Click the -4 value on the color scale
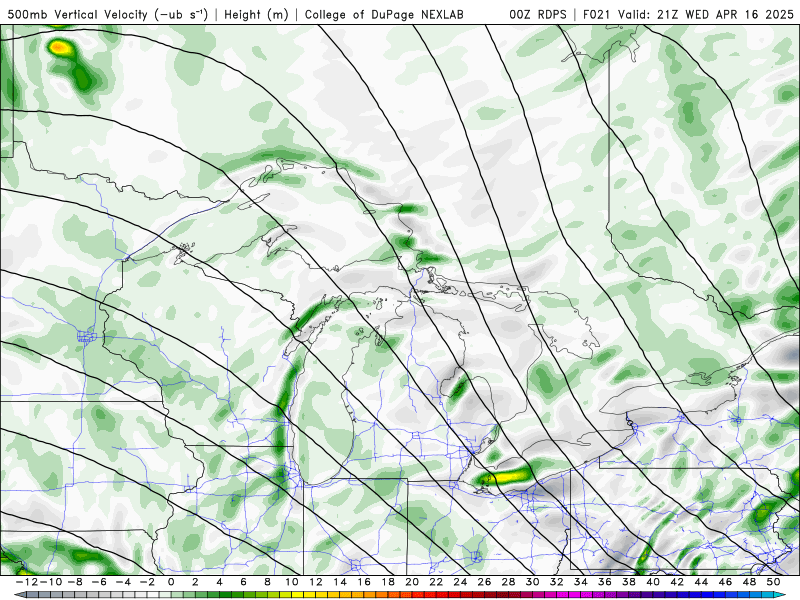The image size is (800, 600). pyautogui.click(x=123, y=582)
